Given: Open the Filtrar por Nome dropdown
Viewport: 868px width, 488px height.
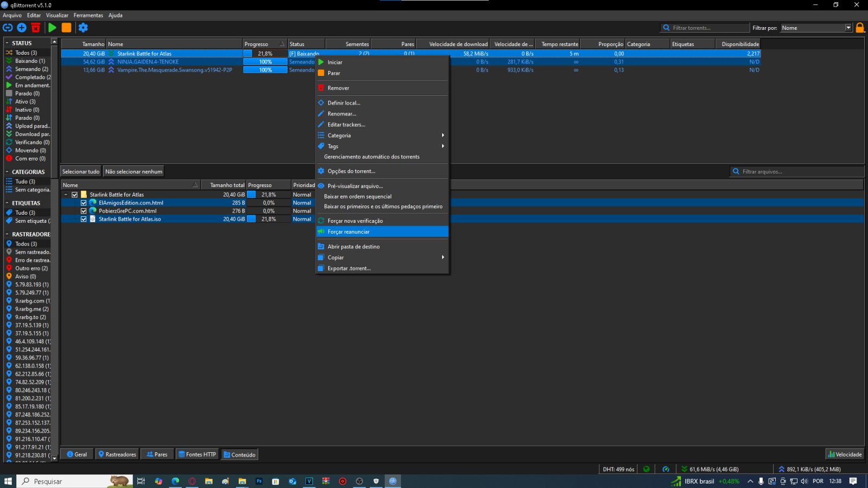Looking at the screenshot, I should (x=816, y=28).
